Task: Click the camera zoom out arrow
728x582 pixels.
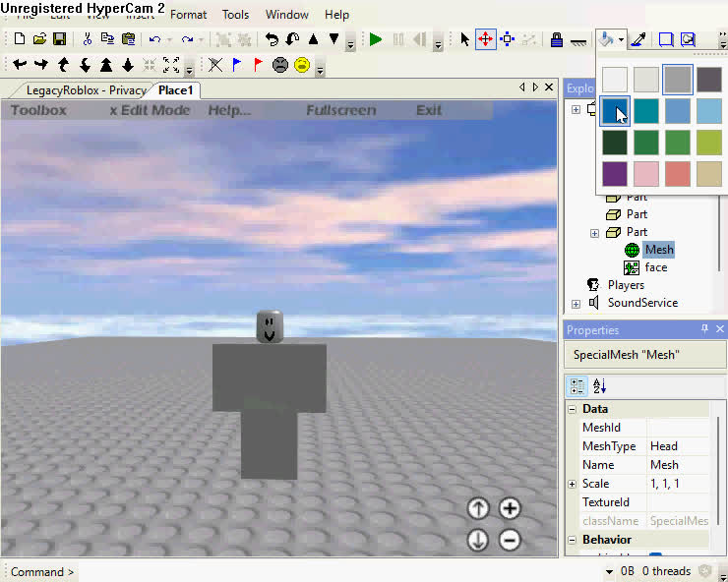Action: (128, 65)
